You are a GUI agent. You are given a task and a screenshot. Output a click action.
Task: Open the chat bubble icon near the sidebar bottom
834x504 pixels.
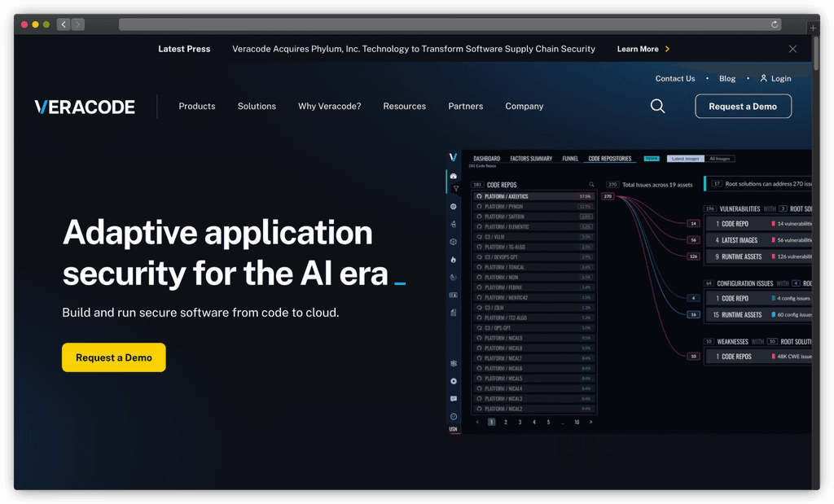click(x=453, y=397)
